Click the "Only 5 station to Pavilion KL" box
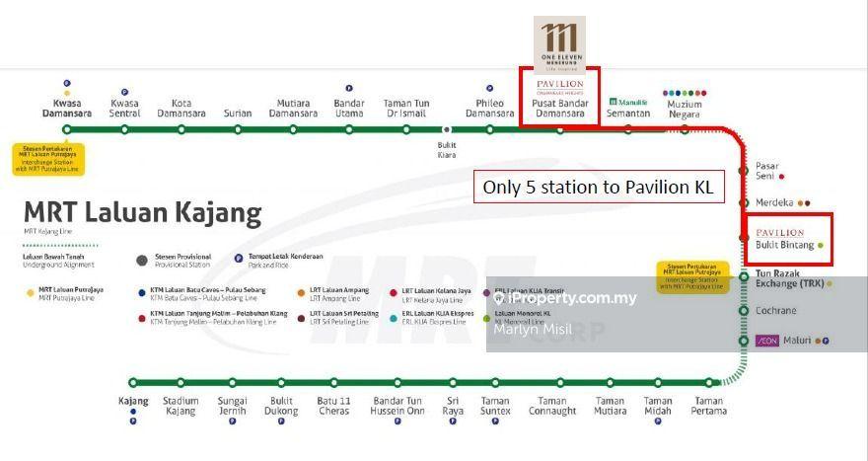The width and height of the screenshot is (868, 461). (x=598, y=187)
